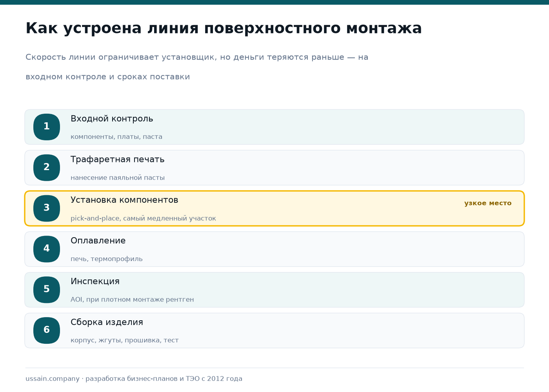Click 'корпус, жгуты, прошивка, тест' description
This screenshot has width=549, height=392.
[125, 340]
